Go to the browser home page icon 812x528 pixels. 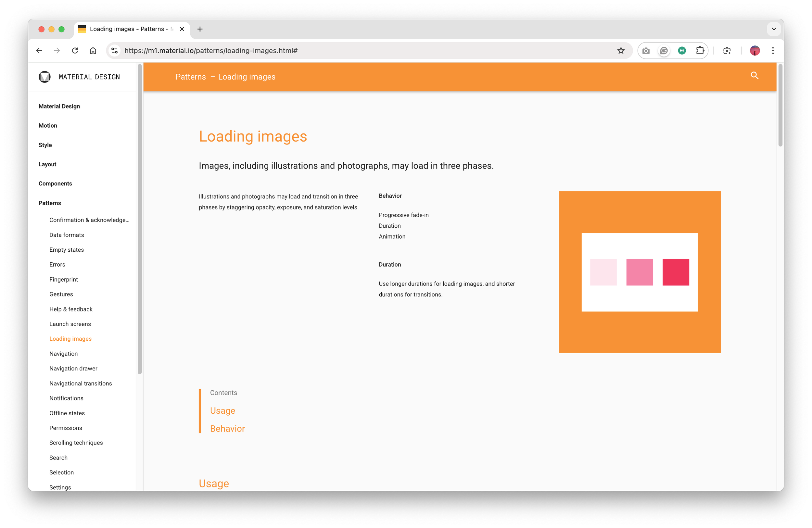pyautogui.click(x=93, y=50)
